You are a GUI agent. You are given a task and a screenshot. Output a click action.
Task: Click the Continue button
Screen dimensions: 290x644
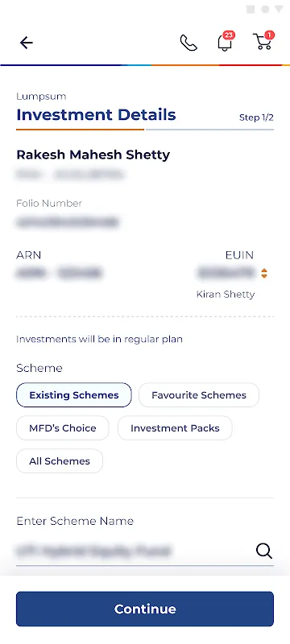pyautogui.click(x=145, y=609)
